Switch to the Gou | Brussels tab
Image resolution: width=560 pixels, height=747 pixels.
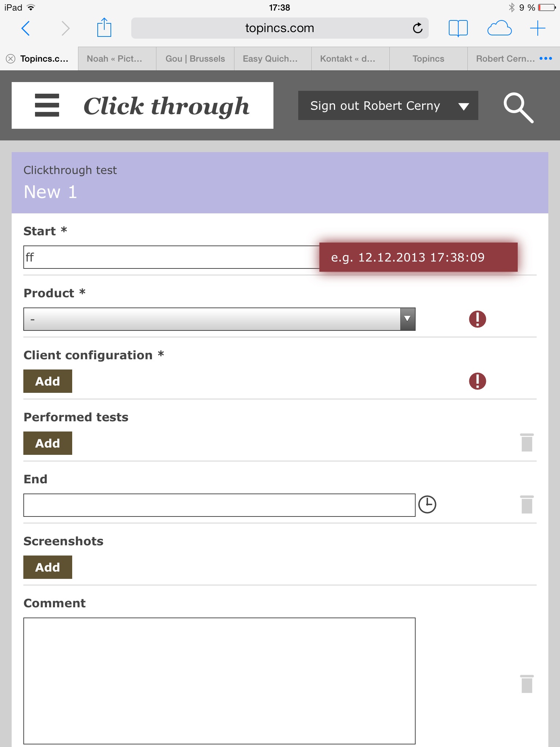click(x=195, y=59)
